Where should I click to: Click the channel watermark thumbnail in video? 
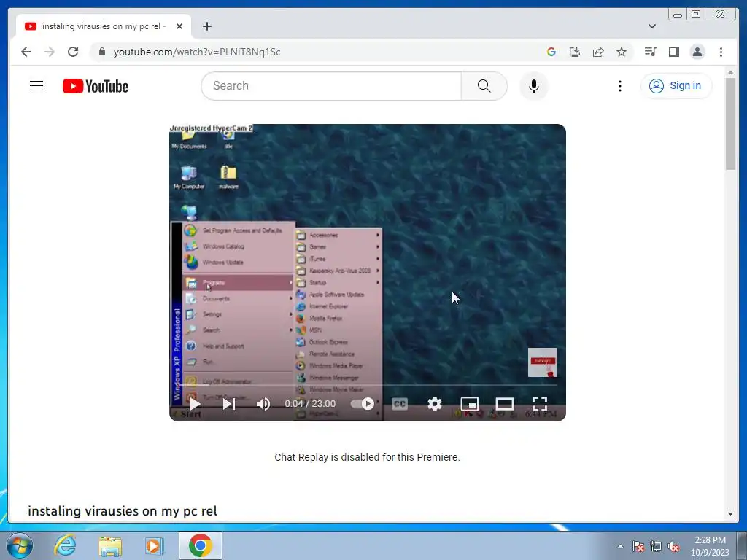543,362
